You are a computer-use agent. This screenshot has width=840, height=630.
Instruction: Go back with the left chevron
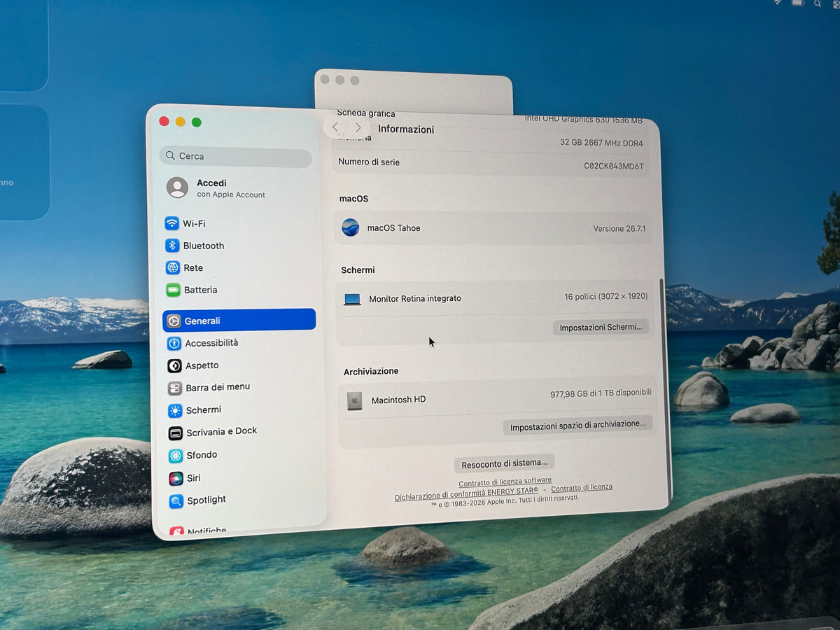(x=335, y=127)
